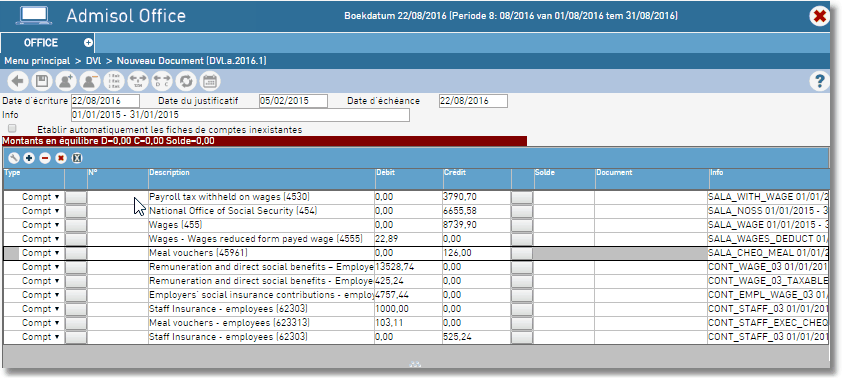Screen dimensions: 842x380
Task: Add a row with the grid plus icon
Action: tap(29, 158)
